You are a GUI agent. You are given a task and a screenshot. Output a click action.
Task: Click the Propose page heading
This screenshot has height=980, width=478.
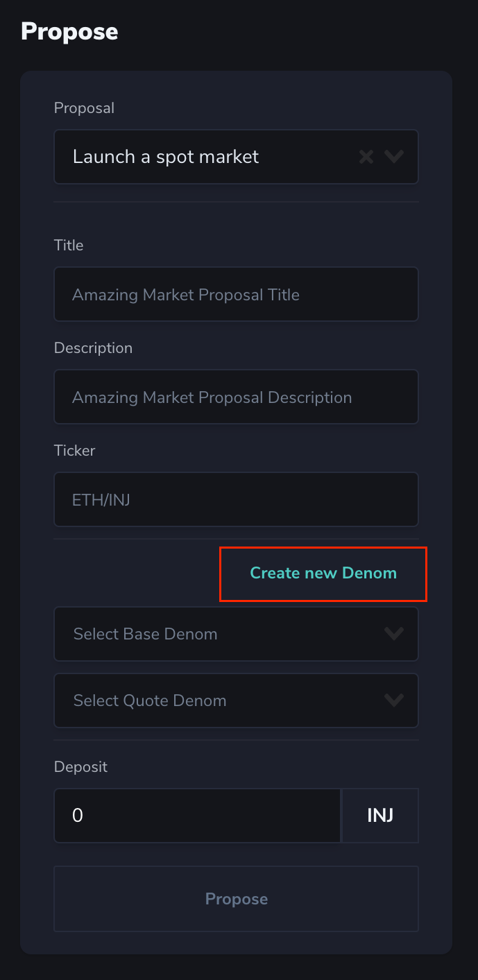[69, 32]
